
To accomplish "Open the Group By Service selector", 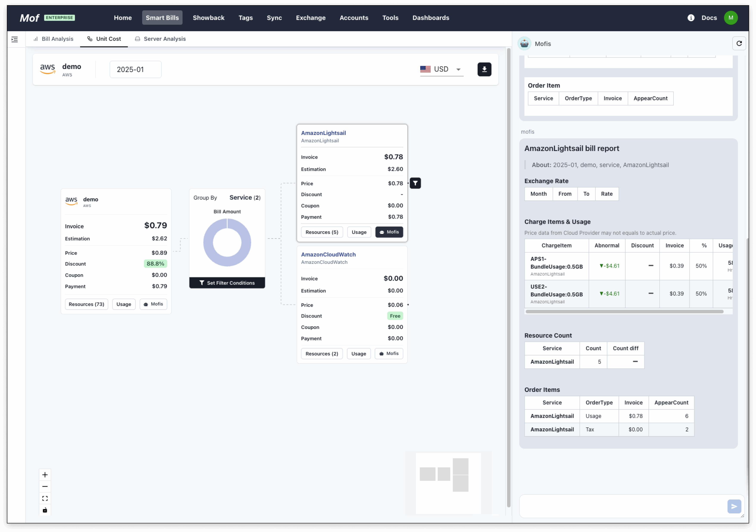I will (x=245, y=198).
